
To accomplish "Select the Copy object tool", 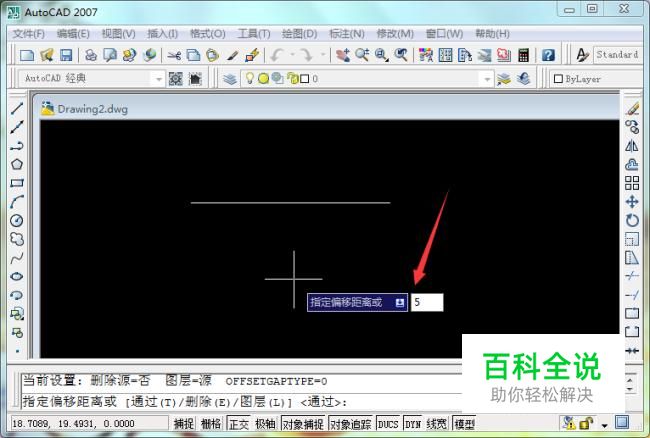I will tap(632, 127).
